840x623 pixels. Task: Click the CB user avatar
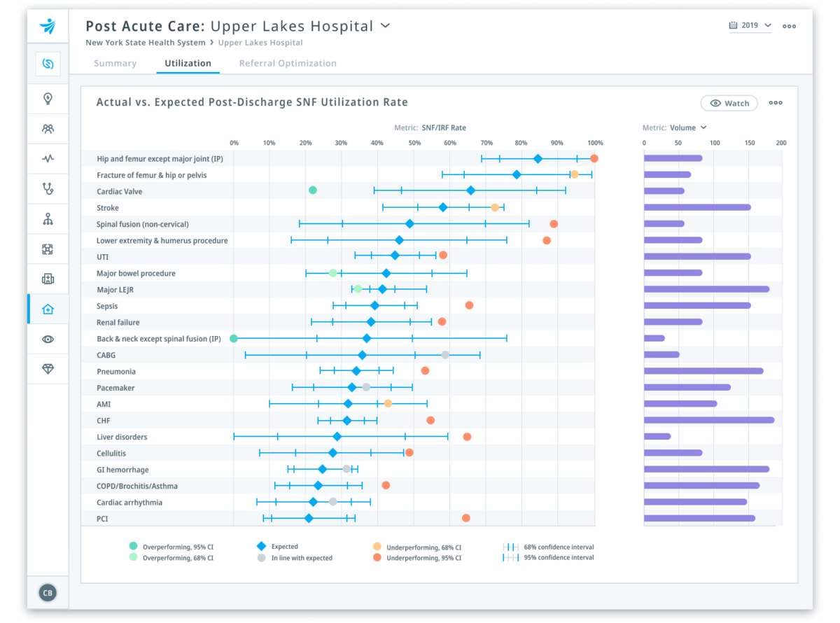coord(48,592)
